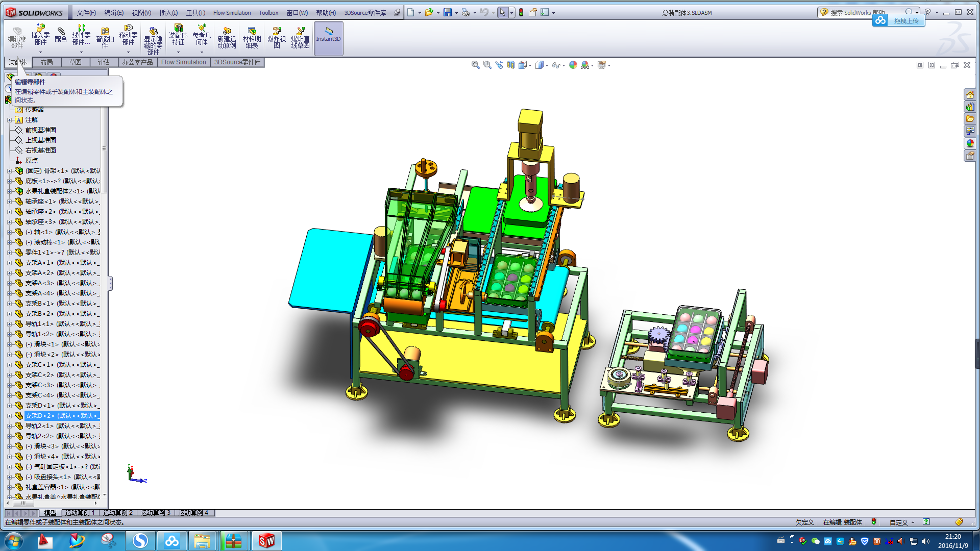Expand 轴承座<1> tree node

[9, 202]
